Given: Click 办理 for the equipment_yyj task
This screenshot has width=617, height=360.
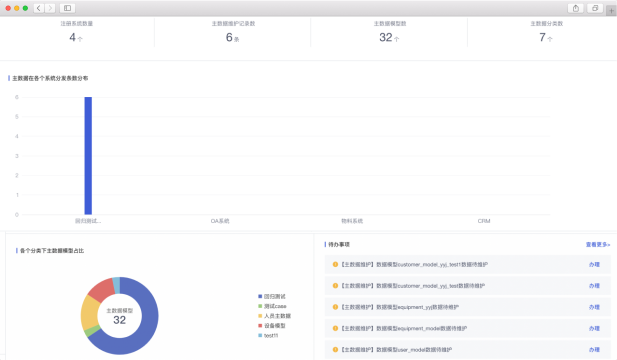Looking at the screenshot, I should pos(594,307).
